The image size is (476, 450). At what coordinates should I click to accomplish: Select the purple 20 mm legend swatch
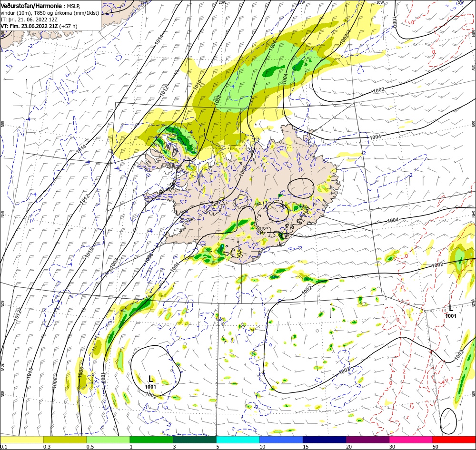(367, 440)
